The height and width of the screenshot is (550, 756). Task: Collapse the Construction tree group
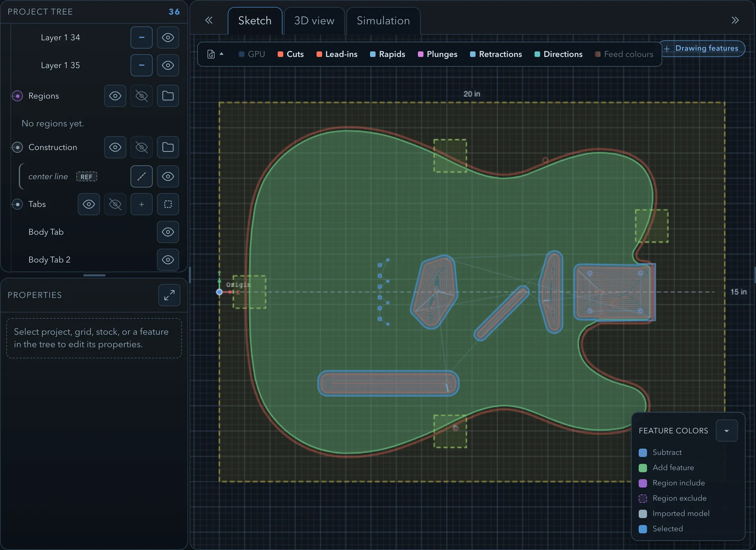point(17,147)
